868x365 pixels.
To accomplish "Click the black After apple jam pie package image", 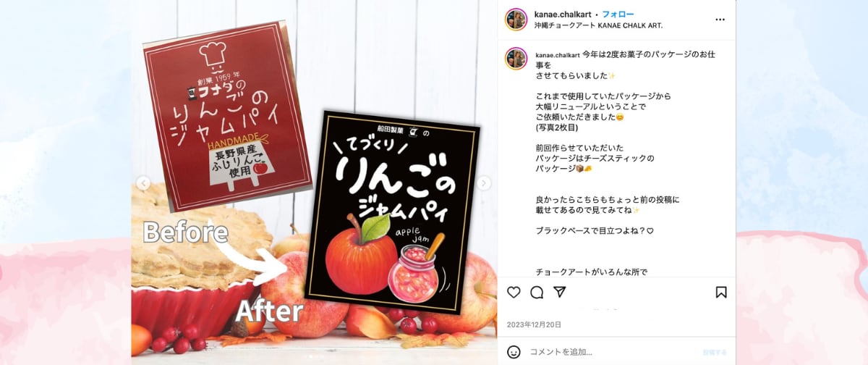I will [x=393, y=211].
